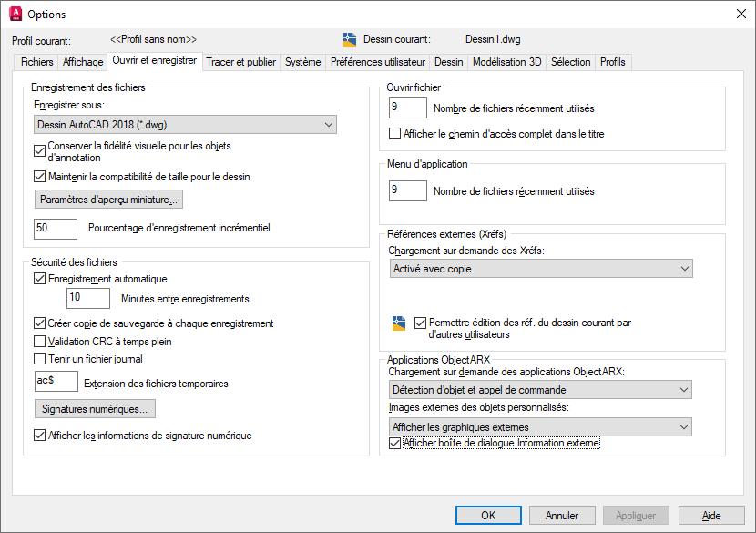
Task: Open the Enregistrer sous format dropdown
Action: click(185, 125)
